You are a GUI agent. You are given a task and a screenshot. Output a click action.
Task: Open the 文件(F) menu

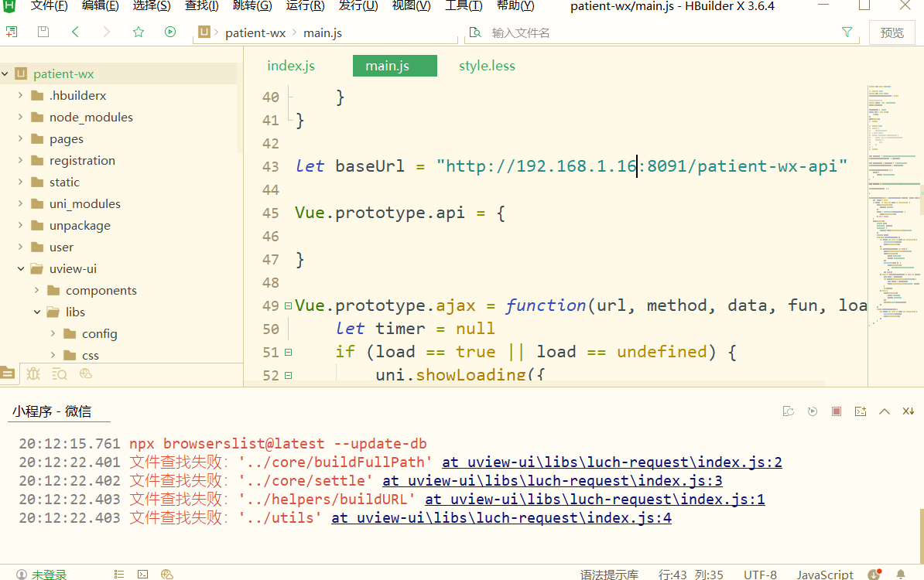[x=49, y=6]
